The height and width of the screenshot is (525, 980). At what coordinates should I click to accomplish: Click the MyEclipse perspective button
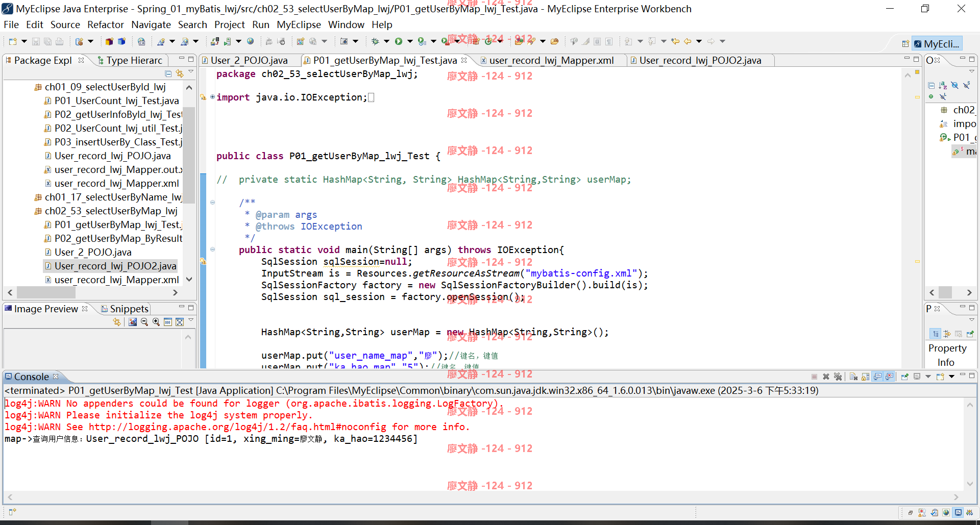(x=937, y=44)
